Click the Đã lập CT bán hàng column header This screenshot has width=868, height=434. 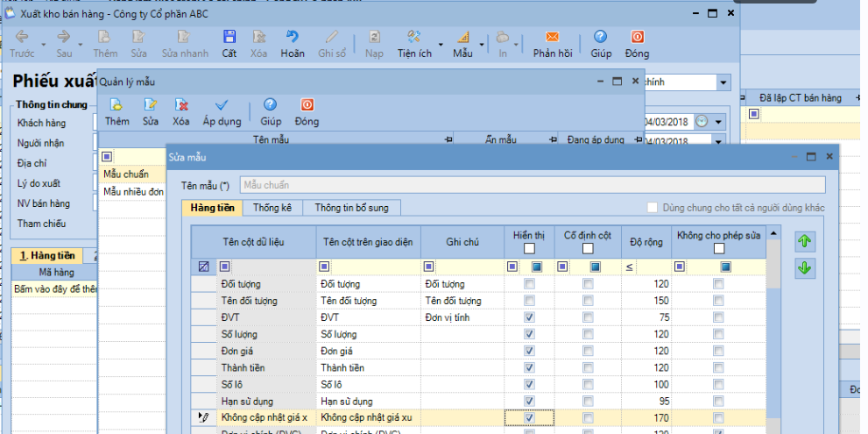pyautogui.click(x=800, y=98)
